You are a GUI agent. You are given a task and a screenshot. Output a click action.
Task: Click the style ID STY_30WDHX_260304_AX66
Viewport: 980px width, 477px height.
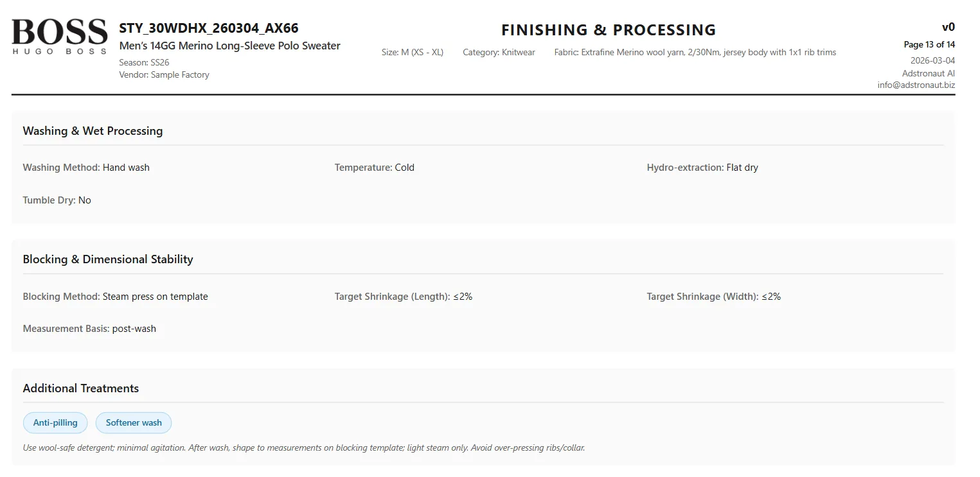[209, 28]
